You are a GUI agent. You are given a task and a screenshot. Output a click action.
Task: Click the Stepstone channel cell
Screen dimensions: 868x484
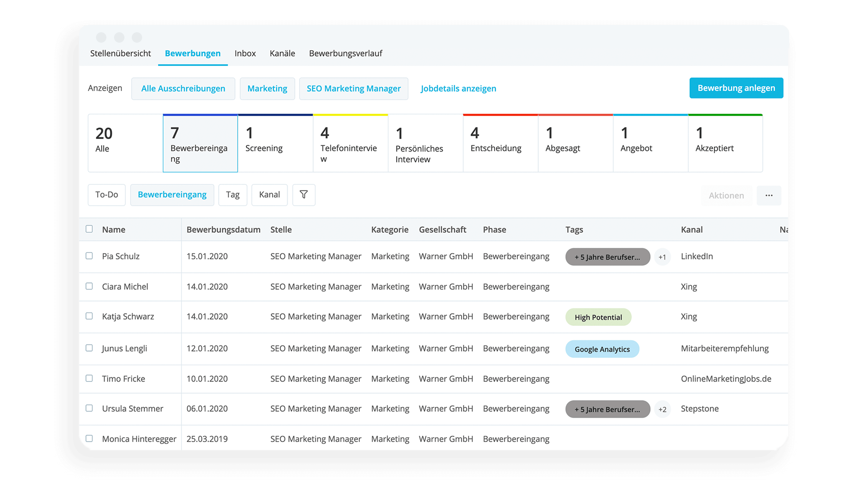pyautogui.click(x=700, y=409)
